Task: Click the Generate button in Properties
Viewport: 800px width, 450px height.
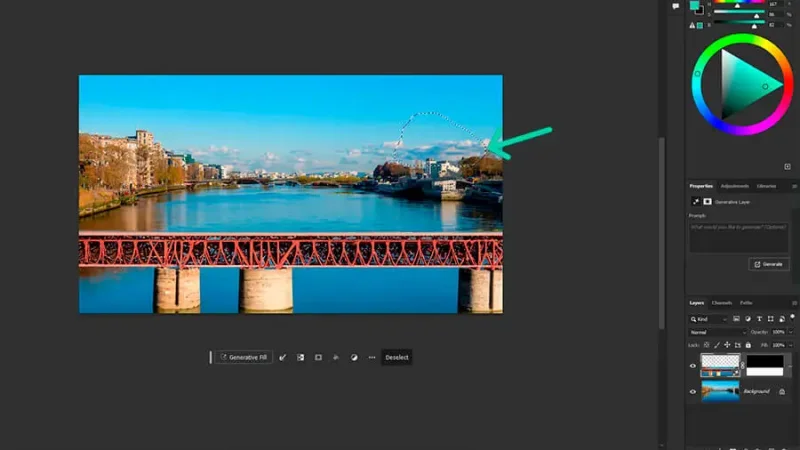Action: coord(768,264)
